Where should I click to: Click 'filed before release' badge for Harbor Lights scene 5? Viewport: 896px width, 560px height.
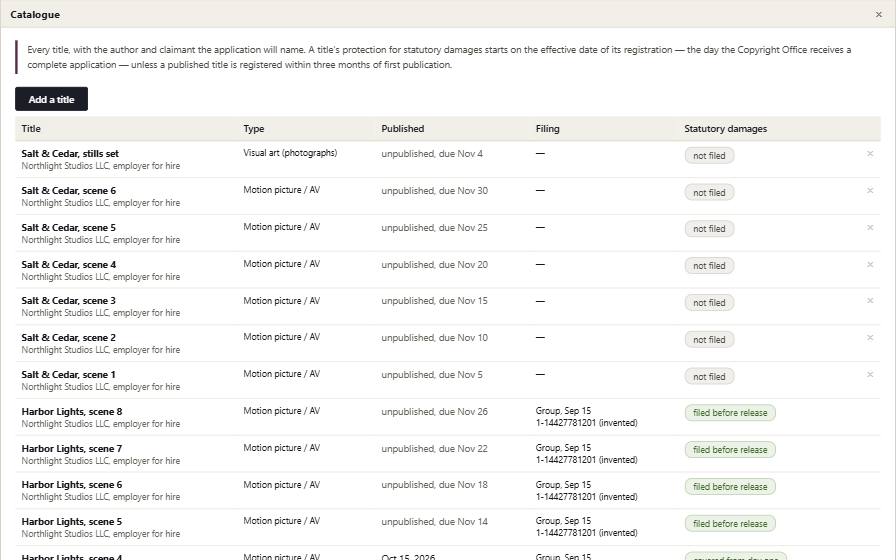[730, 523]
